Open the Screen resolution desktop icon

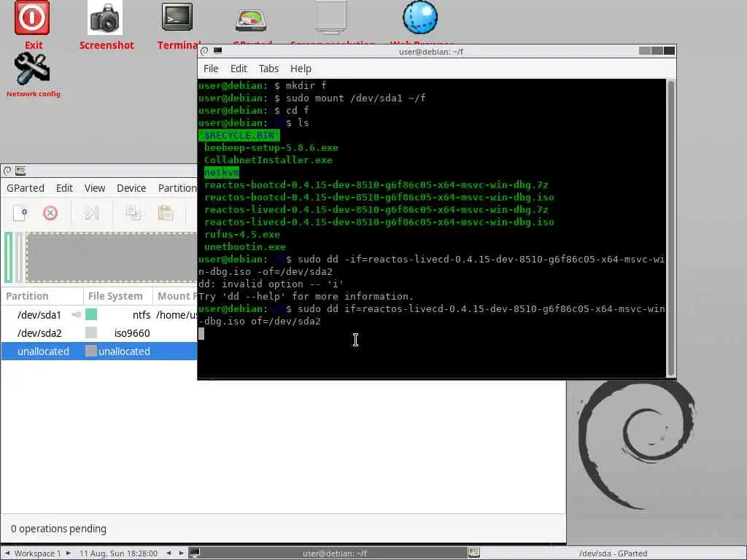pos(331,17)
